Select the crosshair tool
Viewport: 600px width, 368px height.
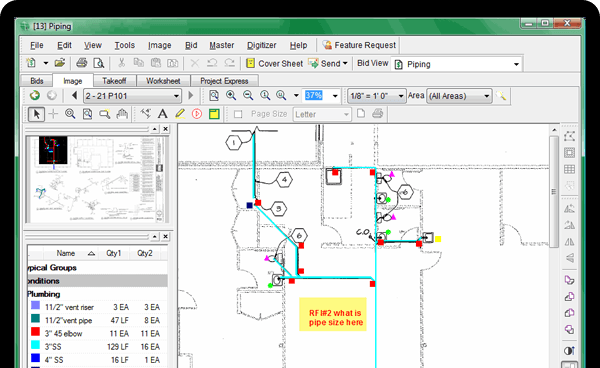click(53, 114)
